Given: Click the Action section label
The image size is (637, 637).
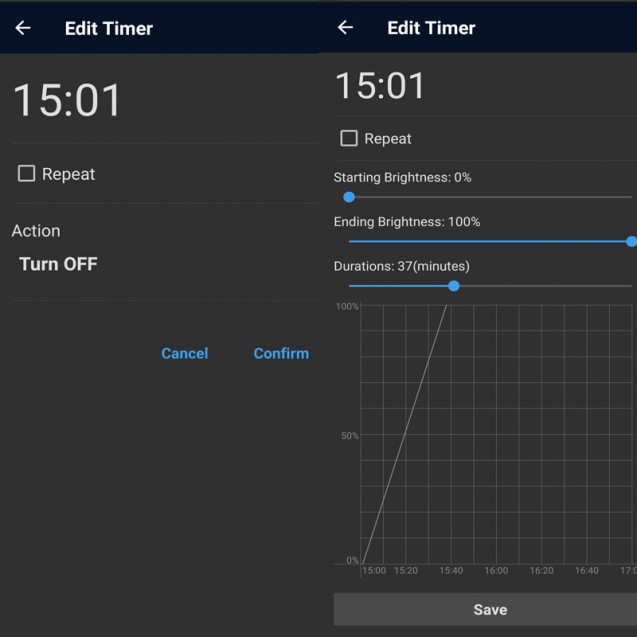Looking at the screenshot, I should tap(36, 231).
